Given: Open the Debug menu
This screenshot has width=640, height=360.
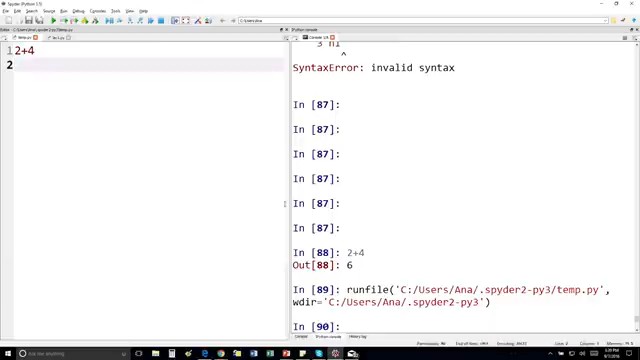Looking at the screenshot, I should (x=78, y=11).
